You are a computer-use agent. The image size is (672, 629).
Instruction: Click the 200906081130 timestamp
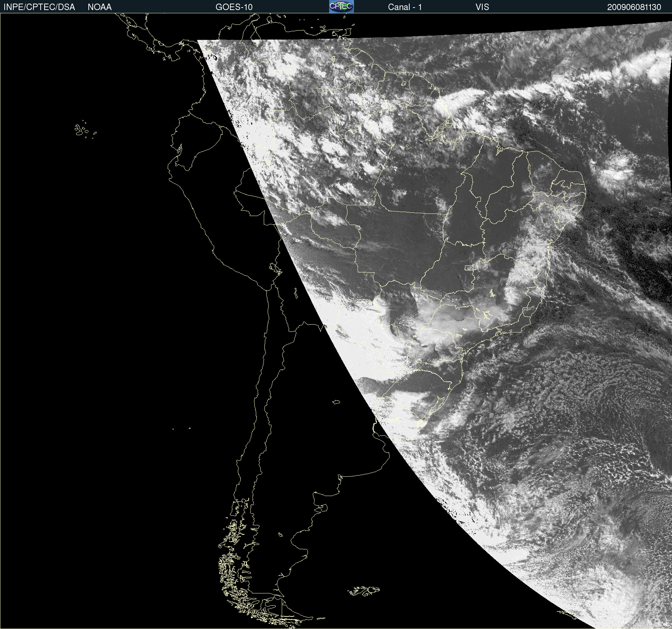pyautogui.click(x=634, y=7)
